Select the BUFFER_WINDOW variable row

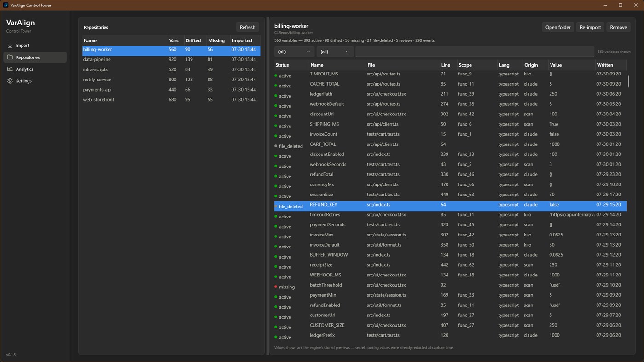pyautogui.click(x=450, y=255)
